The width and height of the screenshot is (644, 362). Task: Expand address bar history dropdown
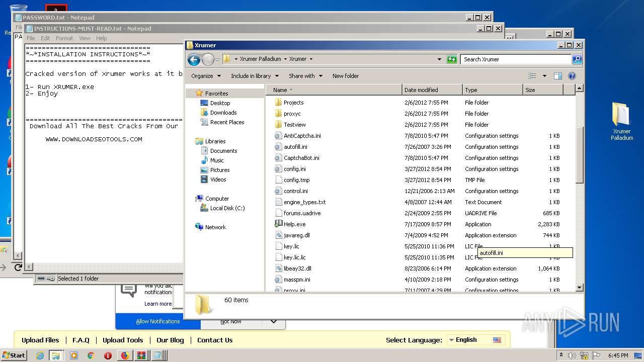(x=440, y=59)
